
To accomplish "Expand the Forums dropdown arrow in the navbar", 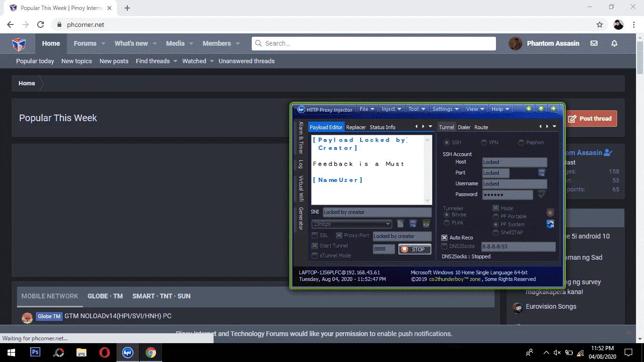I will pyautogui.click(x=103, y=43).
